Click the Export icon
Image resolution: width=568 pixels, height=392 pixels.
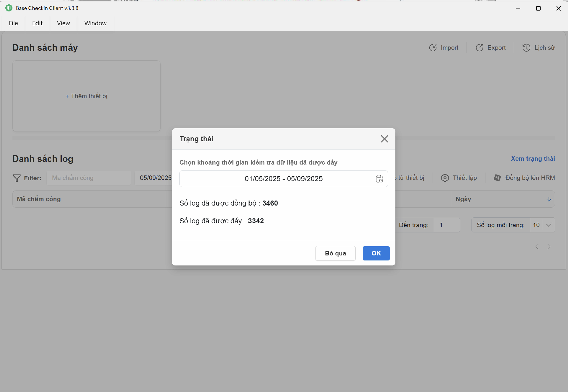tap(479, 48)
